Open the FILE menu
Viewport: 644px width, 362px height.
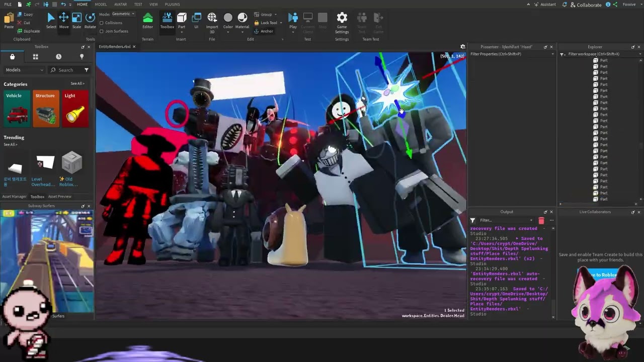8,5
